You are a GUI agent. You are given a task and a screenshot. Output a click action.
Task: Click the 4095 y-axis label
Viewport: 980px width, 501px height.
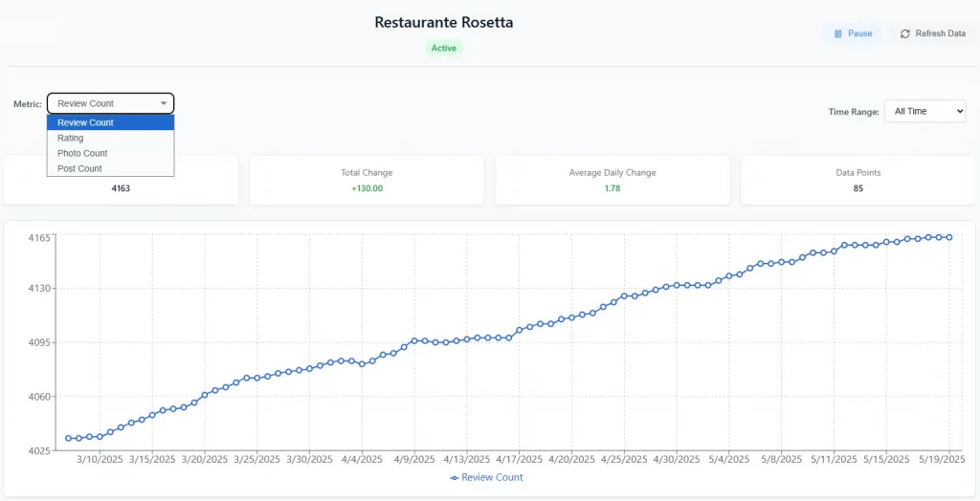tap(38, 342)
